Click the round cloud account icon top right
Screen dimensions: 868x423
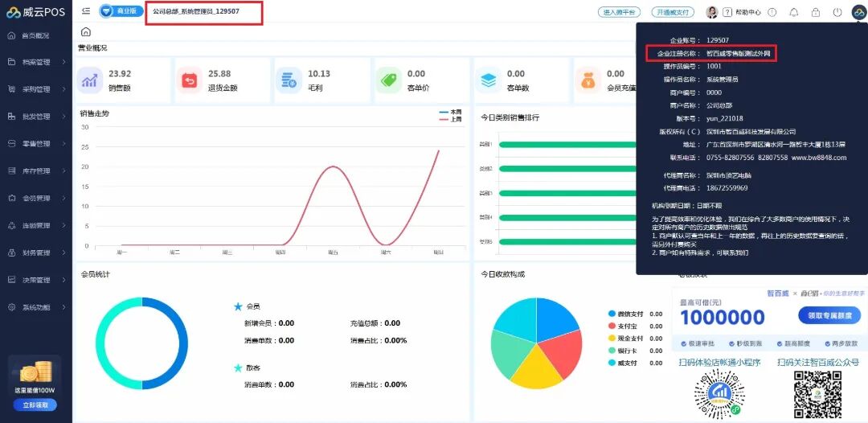[858, 12]
